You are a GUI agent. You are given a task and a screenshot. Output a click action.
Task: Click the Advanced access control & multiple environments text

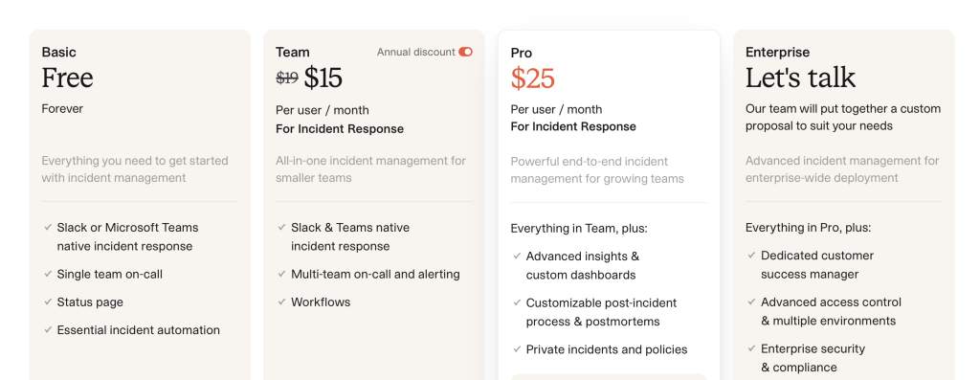click(x=831, y=311)
